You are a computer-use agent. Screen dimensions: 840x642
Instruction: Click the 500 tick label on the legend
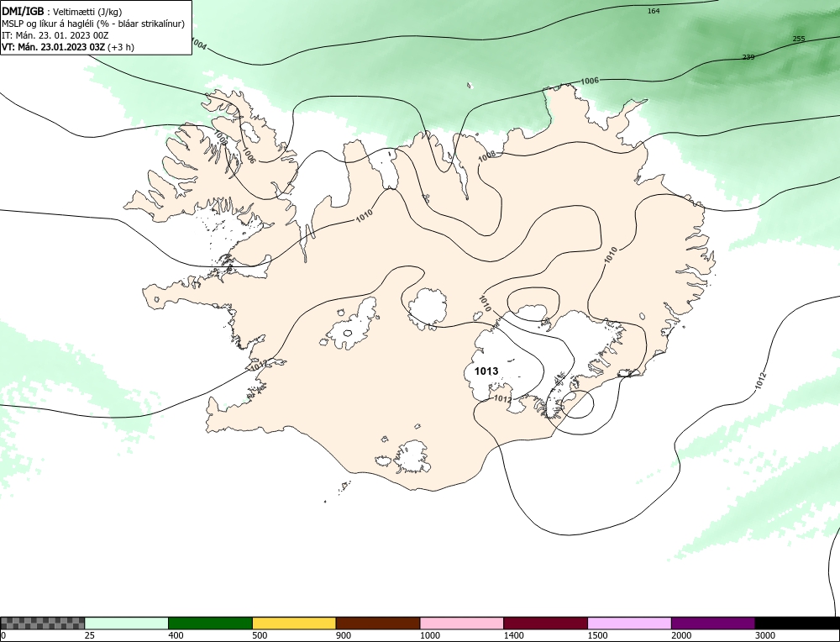point(260,635)
